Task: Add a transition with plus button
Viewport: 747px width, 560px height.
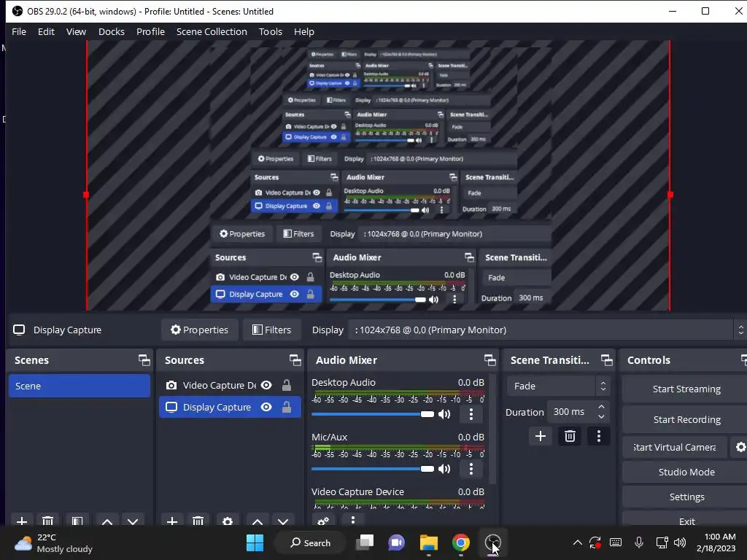Action: 541,436
